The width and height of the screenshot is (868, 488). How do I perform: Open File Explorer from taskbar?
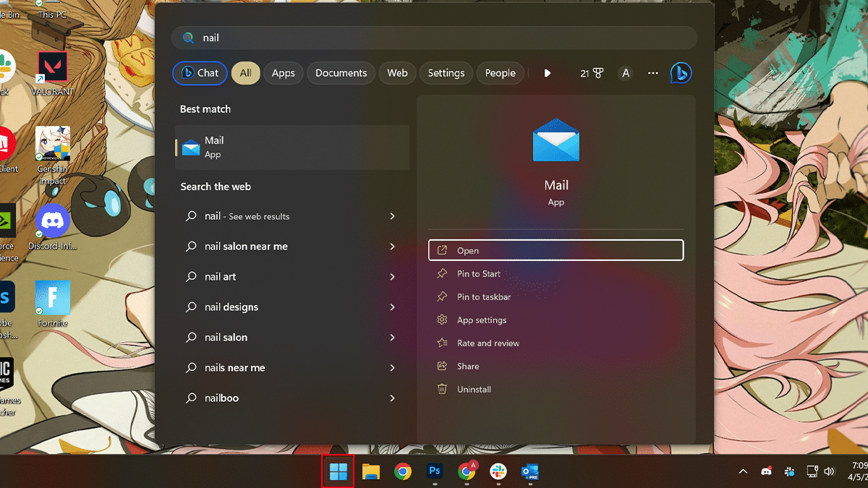[371, 472]
